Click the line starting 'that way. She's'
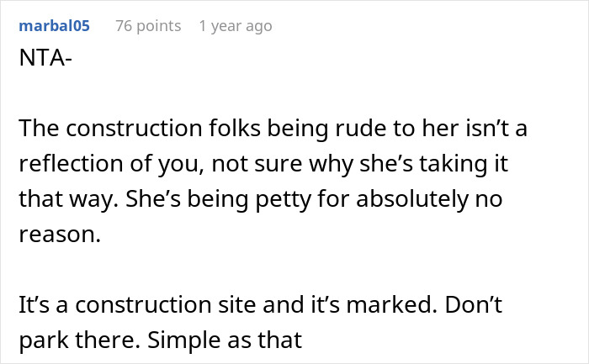This screenshot has width=589, height=364. pyautogui.click(x=261, y=199)
